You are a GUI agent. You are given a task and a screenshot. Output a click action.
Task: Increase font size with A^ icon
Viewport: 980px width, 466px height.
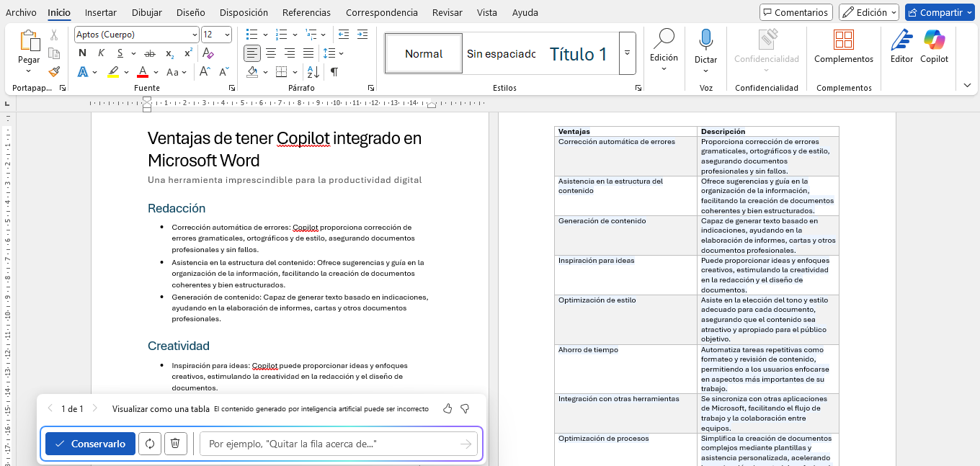pyautogui.click(x=205, y=71)
